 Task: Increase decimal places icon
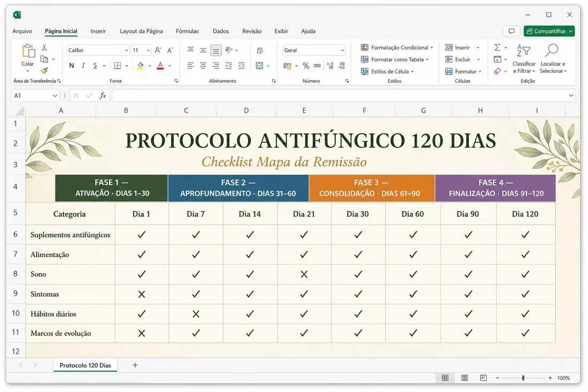click(330, 66)
